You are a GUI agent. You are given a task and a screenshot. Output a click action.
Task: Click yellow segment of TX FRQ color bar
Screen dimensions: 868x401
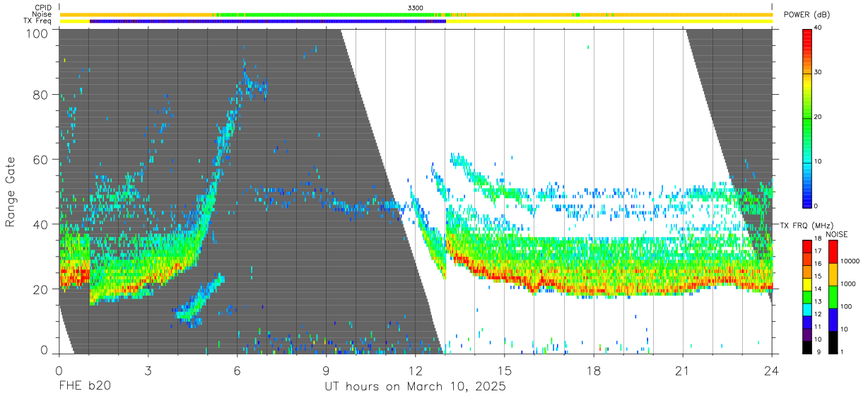[807, 284]
